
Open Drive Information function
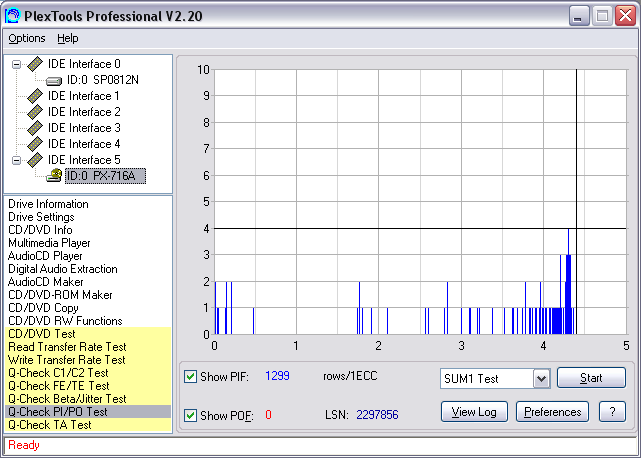(x=48, y=204)
